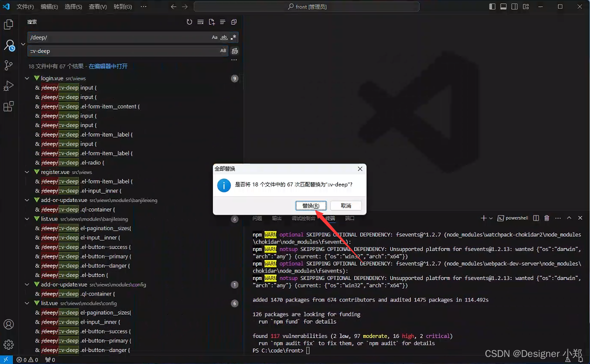590x364 pixels.
Task: Click 取消 to cancel replace
Action: coord(346,206)
